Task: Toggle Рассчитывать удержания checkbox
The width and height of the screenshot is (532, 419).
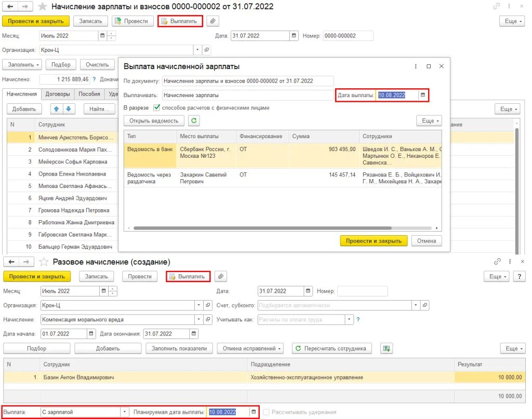Action: click(267, 412)
